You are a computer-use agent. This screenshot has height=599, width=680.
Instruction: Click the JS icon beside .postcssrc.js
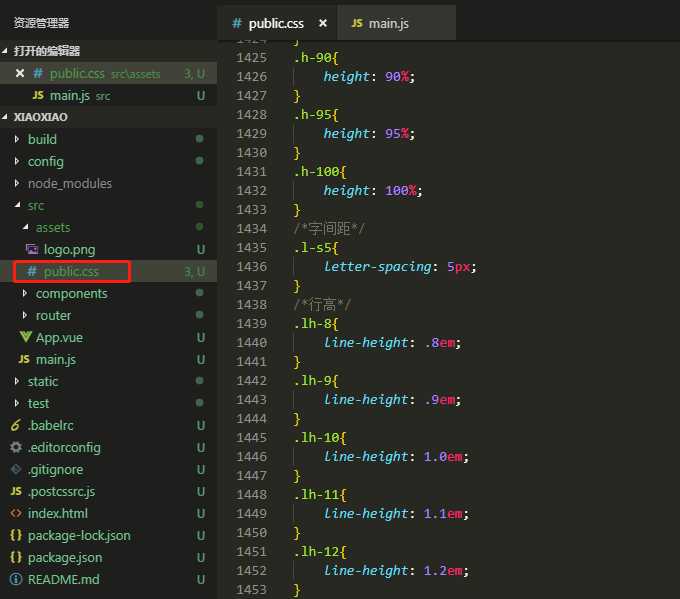pos(16,491)
